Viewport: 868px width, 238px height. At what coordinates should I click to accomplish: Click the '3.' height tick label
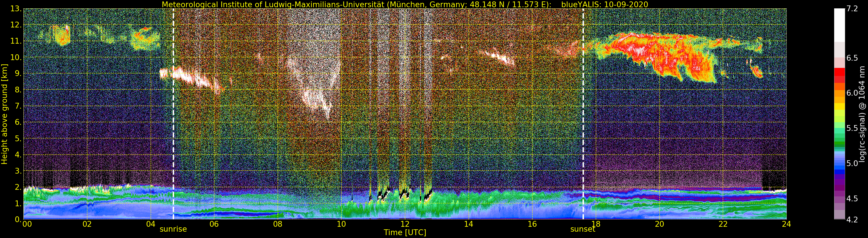coord(18,171)
